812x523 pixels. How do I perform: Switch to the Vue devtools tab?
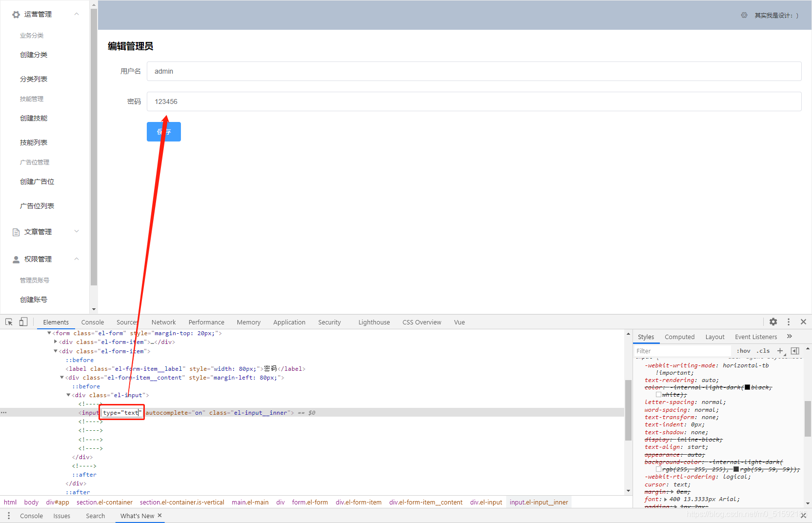pos(459,322)
